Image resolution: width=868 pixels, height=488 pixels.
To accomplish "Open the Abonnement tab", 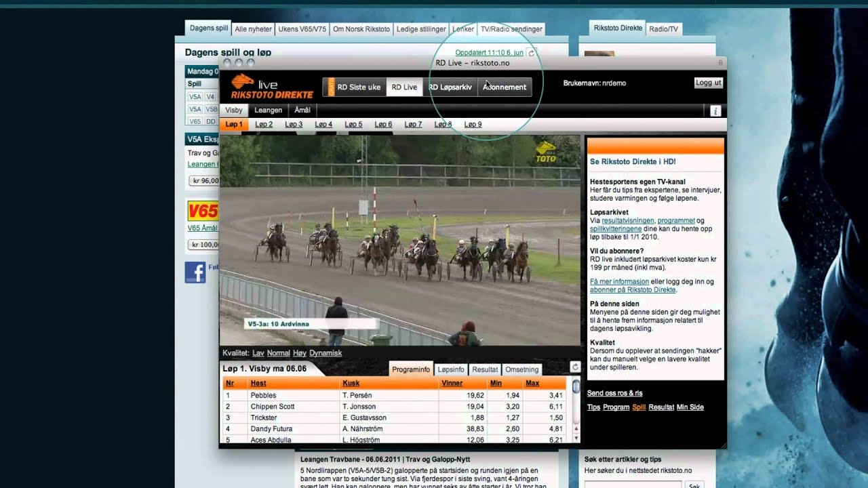I will (x=505, y=87).
